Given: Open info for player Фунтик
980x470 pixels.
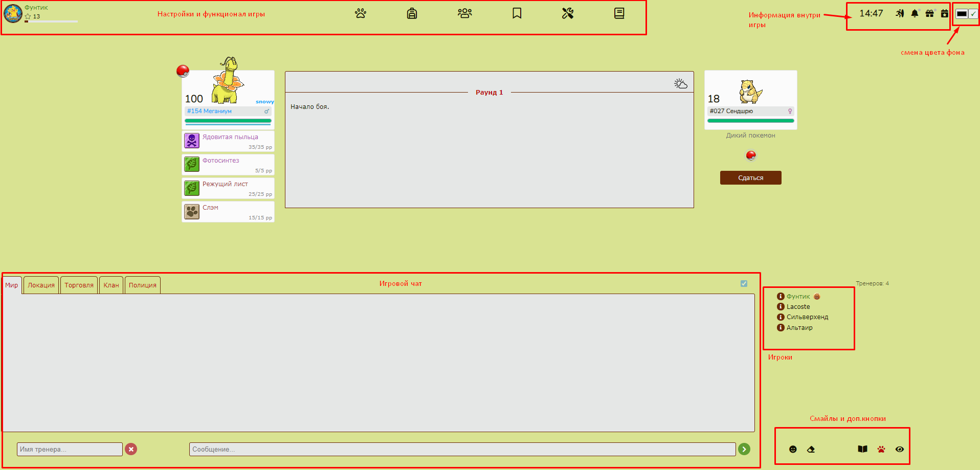Looking at the screenshot, I should click(781, 297).
